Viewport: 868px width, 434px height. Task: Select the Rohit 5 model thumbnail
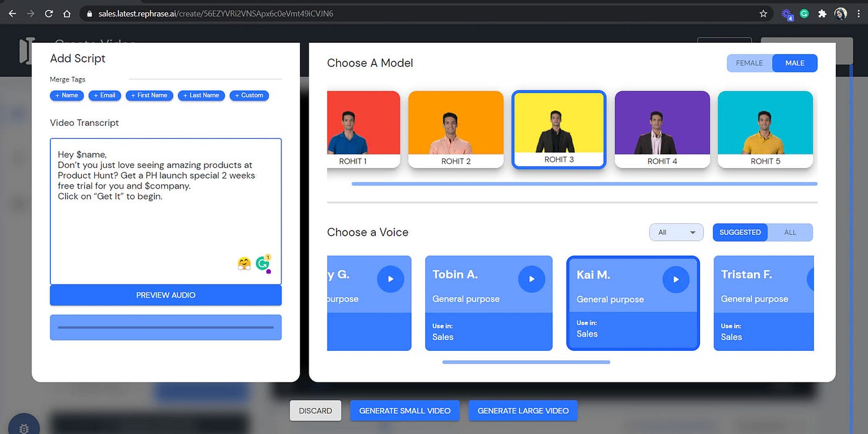[x=765, y=129]
